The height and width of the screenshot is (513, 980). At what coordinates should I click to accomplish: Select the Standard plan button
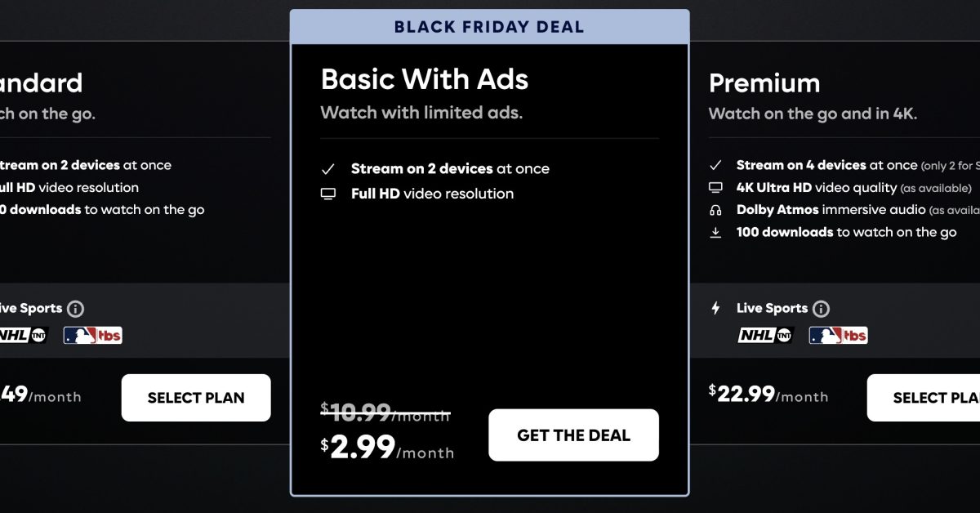coord(196,398)
